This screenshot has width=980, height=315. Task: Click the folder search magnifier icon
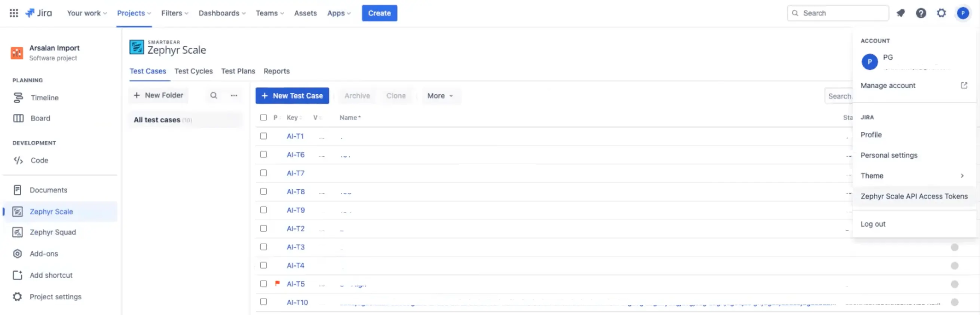pos(214,95)
